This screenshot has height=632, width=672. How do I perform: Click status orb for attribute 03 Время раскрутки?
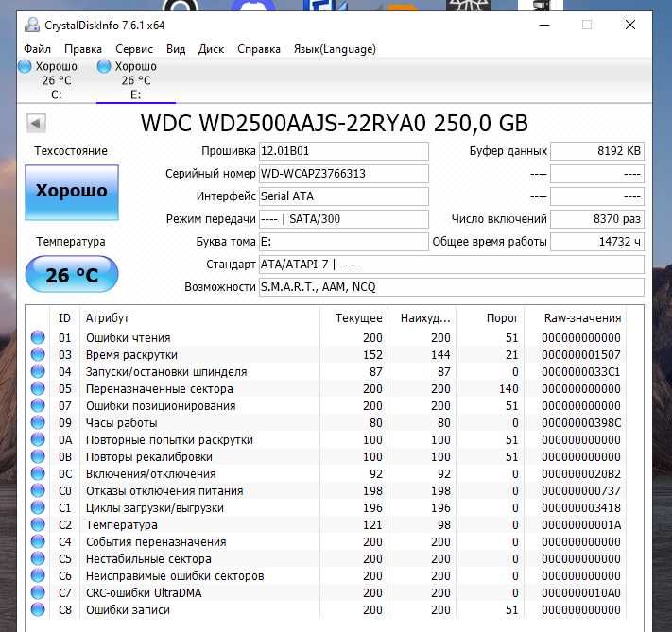click(x=38, y=355)
